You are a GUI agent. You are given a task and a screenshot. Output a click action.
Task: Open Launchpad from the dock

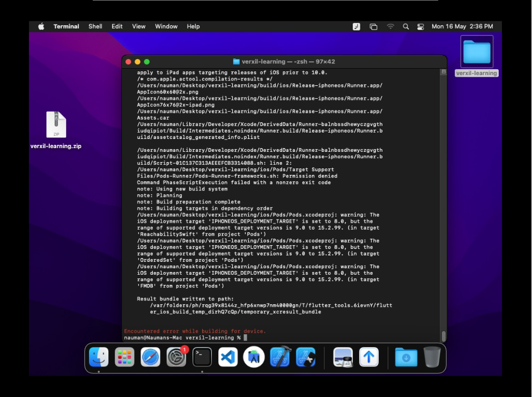point(124,357)
